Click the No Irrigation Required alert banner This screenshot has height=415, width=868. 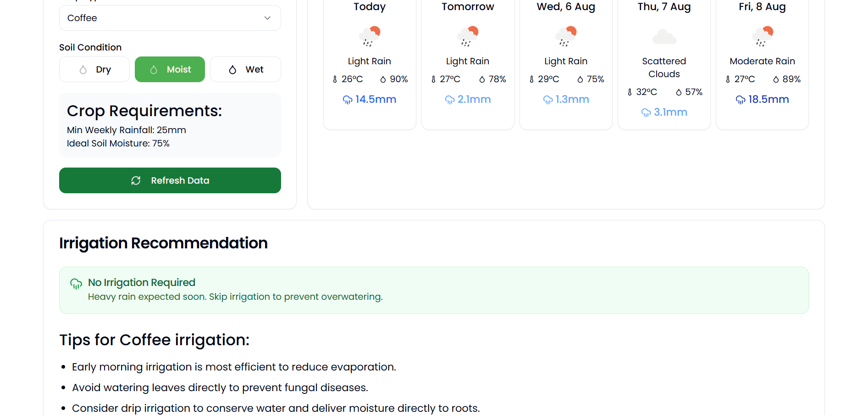pyautogui.click(x=433, y=290)
